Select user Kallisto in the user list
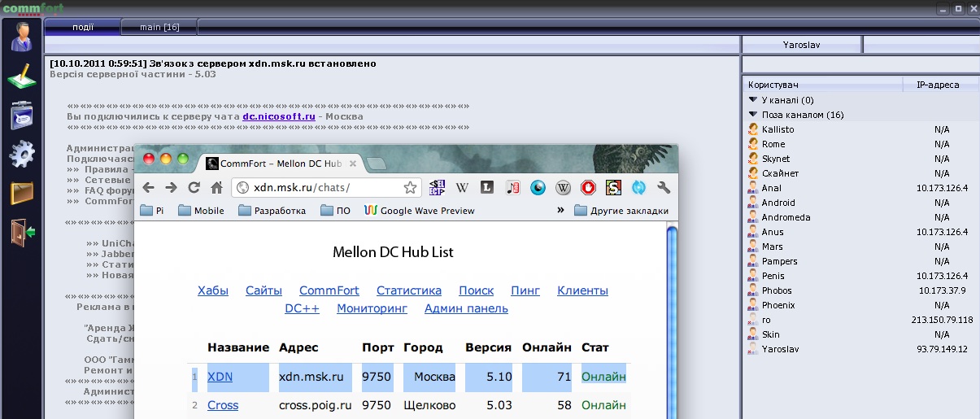 (x=777, y=129)
